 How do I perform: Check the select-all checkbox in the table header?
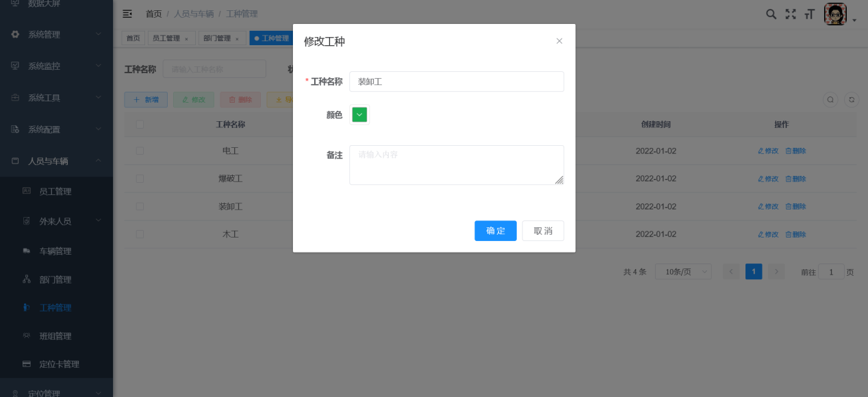click(x=140, y=124)
